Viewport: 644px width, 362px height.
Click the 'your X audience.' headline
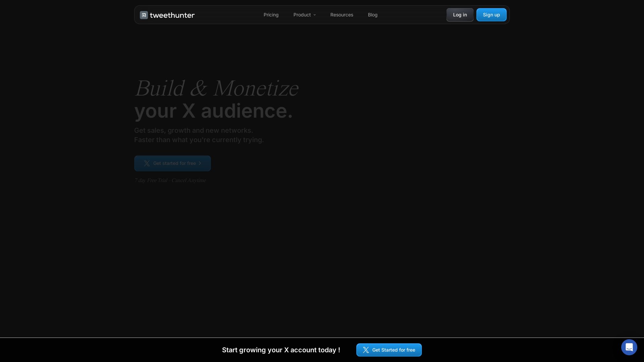coord(213,111)
